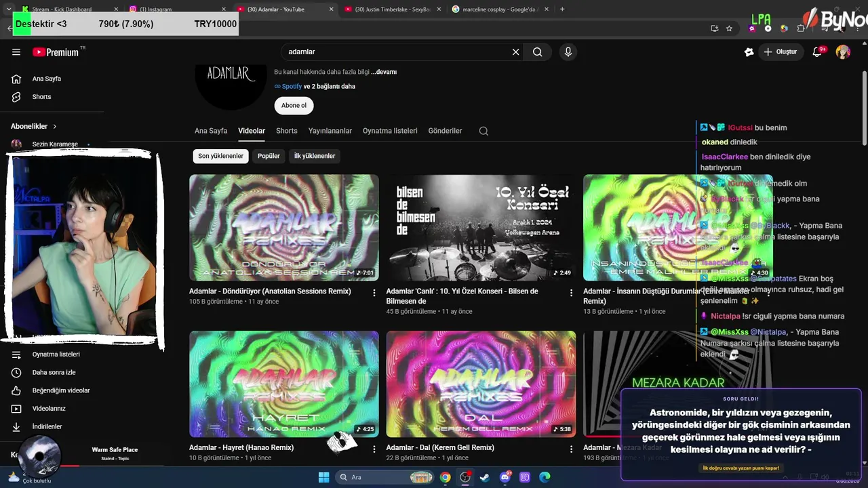
Task: Open Sezin Karameşe subscription channel
Action: point(52,144)
